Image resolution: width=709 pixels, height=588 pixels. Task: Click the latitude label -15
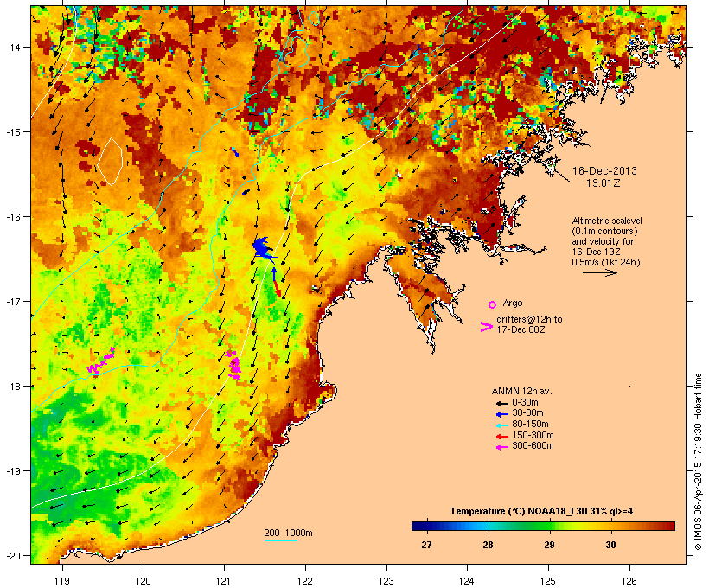point(12,132)
